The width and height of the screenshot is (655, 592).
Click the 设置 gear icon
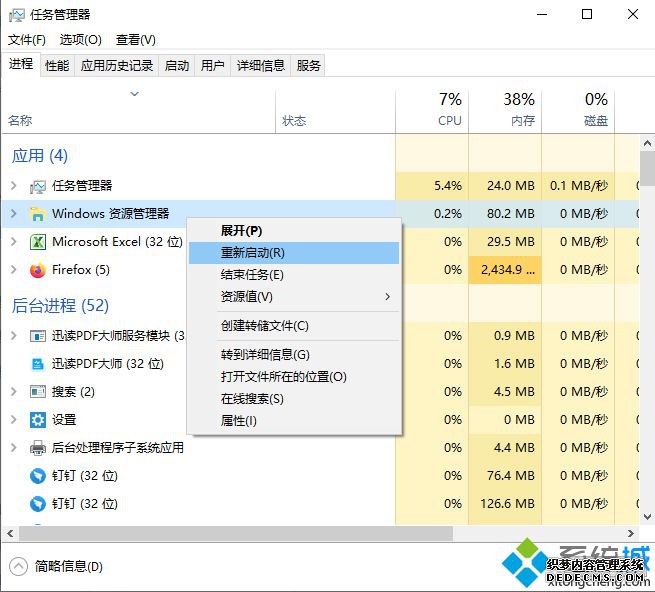pyautogui.click(x=38, y=420)
